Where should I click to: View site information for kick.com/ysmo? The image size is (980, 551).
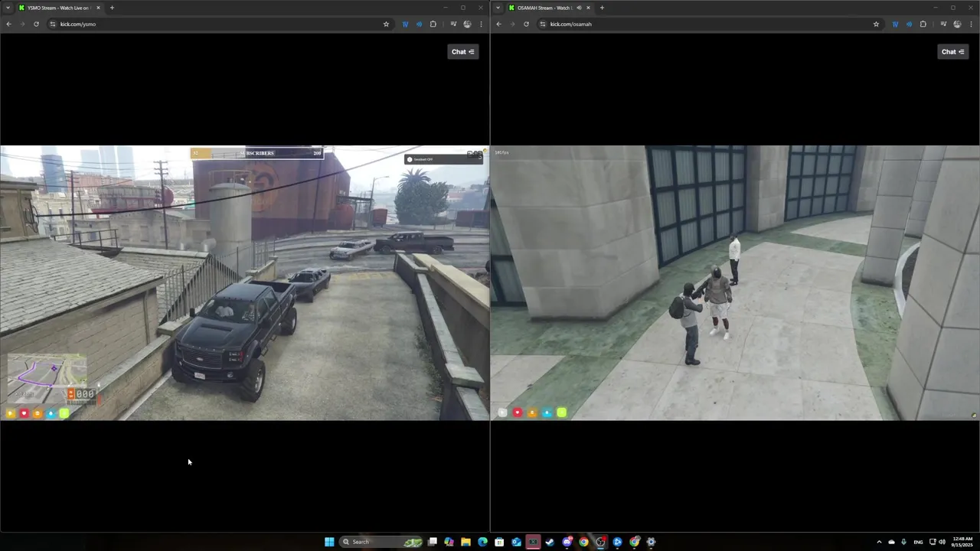pyautogui.click(x=53, y=24)
